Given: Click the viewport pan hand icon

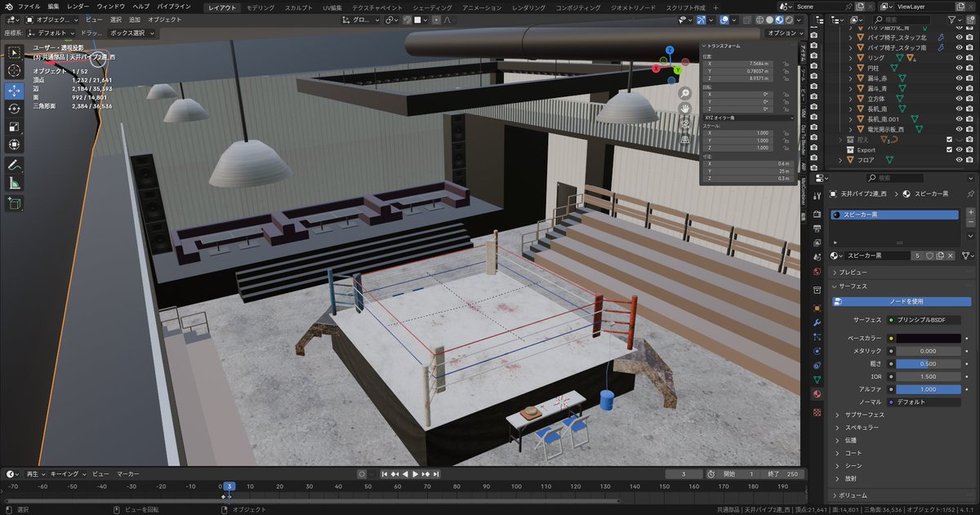Looking at the screenshot, I should (686, 109).
